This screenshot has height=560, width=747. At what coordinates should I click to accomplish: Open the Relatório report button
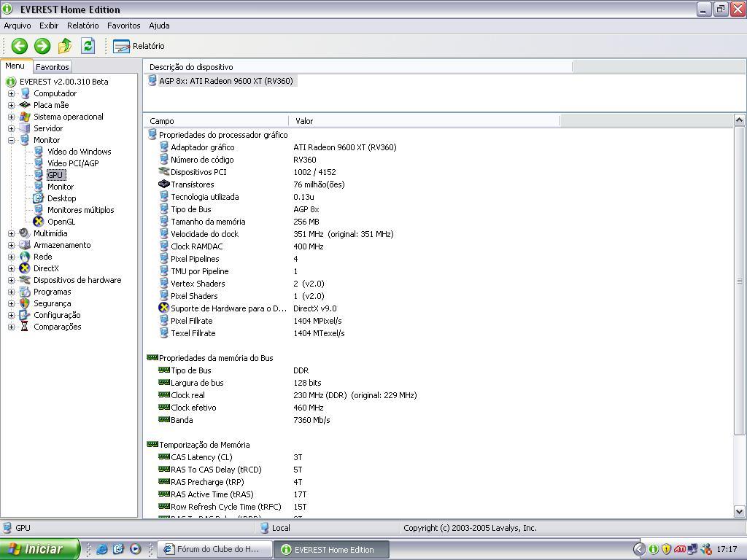pyautogui.click(x=139, y=46)
